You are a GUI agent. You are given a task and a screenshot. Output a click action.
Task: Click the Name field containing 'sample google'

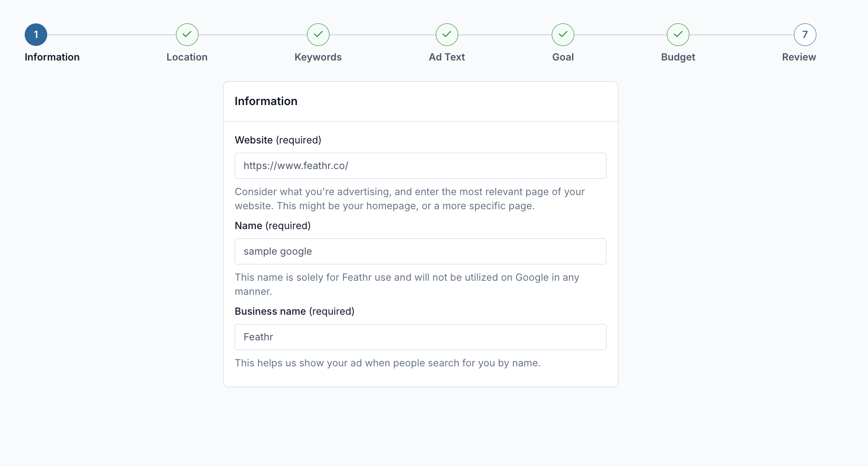tap(420, 251)
